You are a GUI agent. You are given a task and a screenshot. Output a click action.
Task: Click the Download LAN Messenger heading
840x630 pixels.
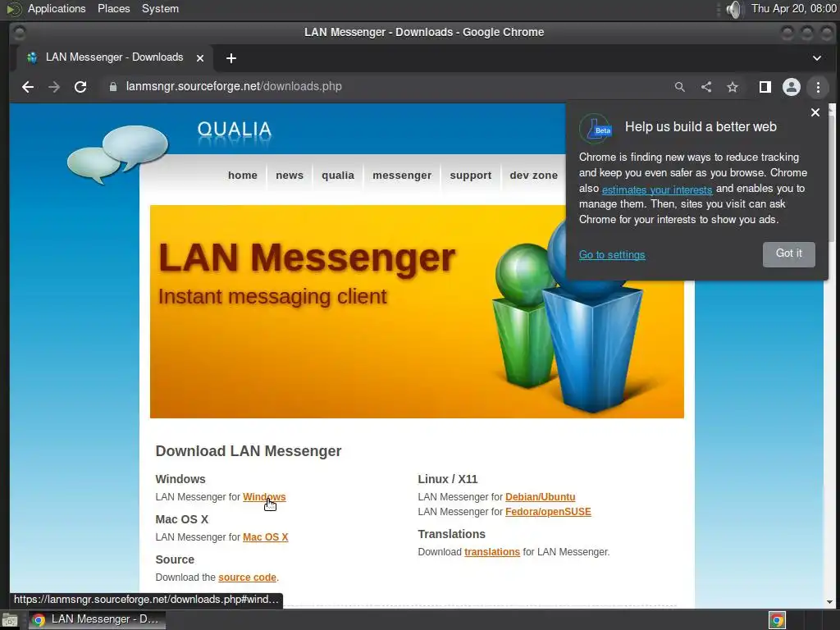(248, 451)
